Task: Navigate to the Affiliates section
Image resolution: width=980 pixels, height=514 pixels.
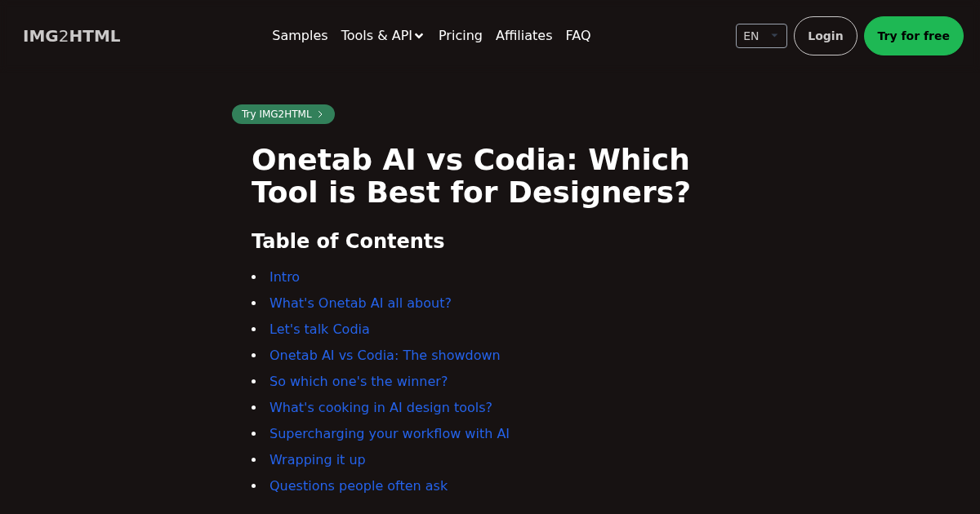Action: tap(523, 36)
